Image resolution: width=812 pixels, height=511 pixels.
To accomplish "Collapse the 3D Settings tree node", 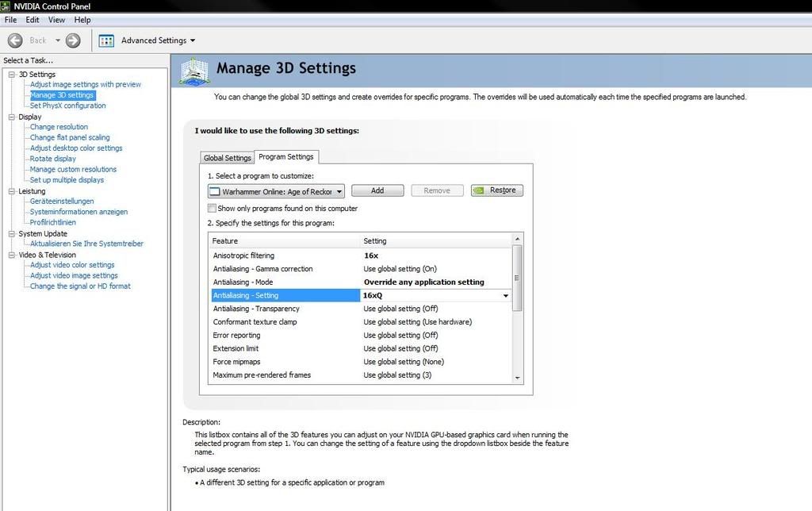I will click(11, 75).
